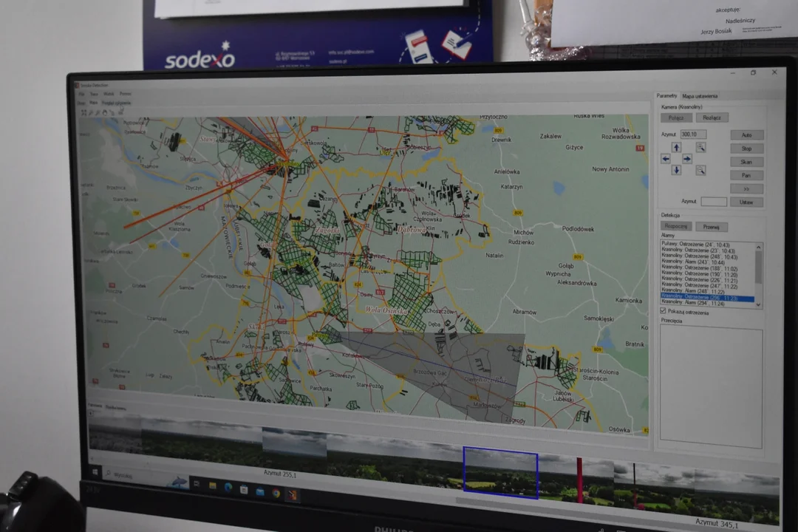Toggle the Pokazuj ostrzeżenia checkbox
This screenshot has height=532, width=798.
pyautogui.click(x=663, y=310)
